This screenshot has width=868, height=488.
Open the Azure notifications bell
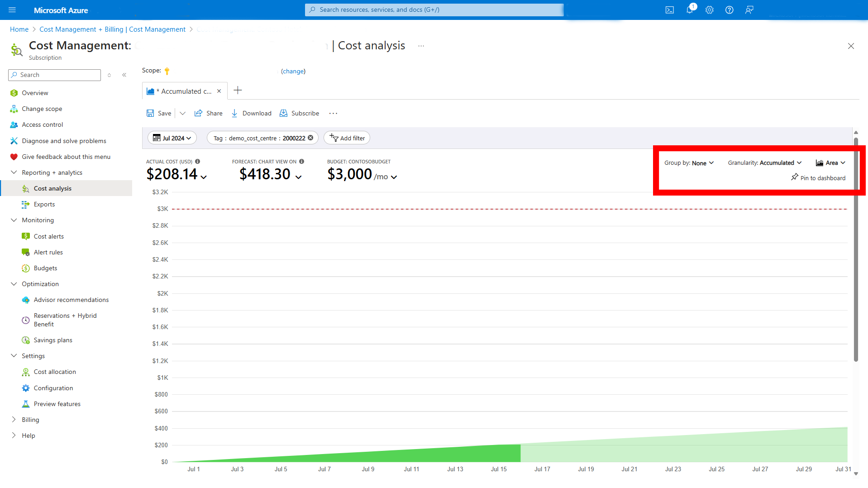pyautogui.click(x=689, y=10)
